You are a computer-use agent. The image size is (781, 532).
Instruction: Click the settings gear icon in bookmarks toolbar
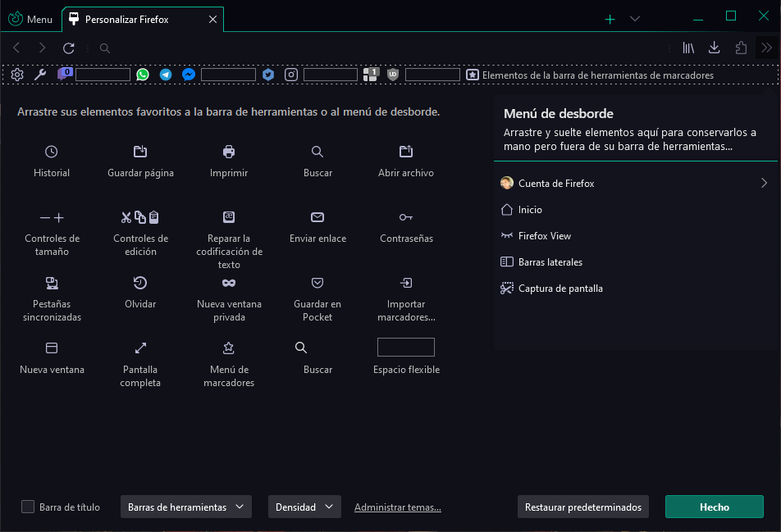point(17,75)
